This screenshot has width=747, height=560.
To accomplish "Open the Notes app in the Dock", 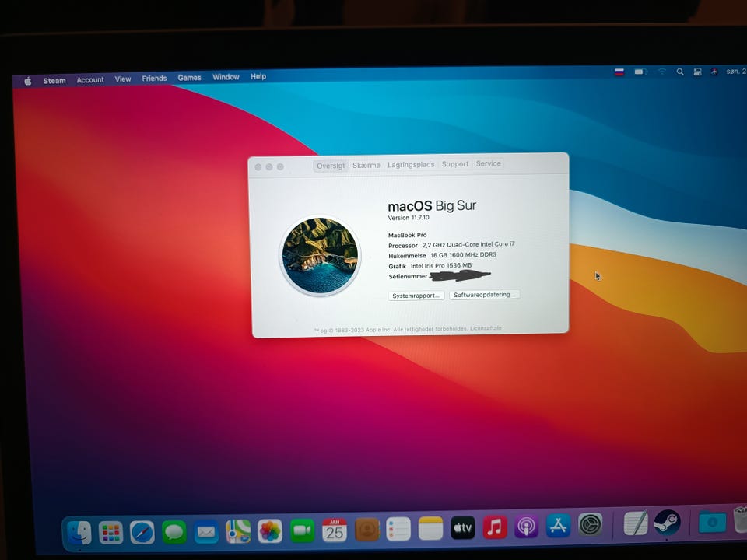I will click(430, 529).
